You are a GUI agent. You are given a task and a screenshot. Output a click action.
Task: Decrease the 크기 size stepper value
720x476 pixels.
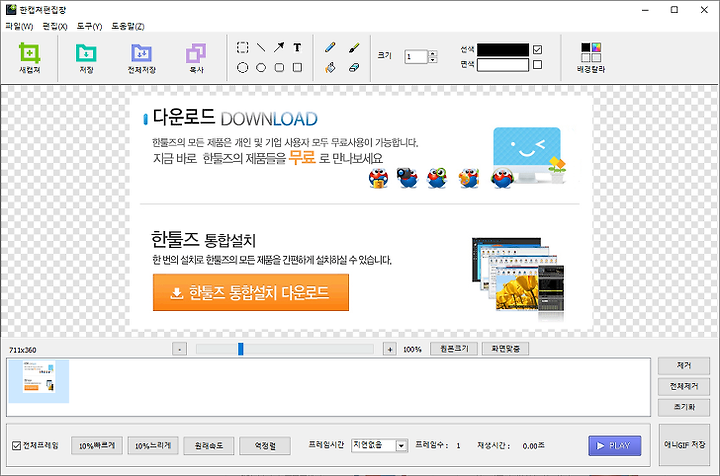(432, 60)
